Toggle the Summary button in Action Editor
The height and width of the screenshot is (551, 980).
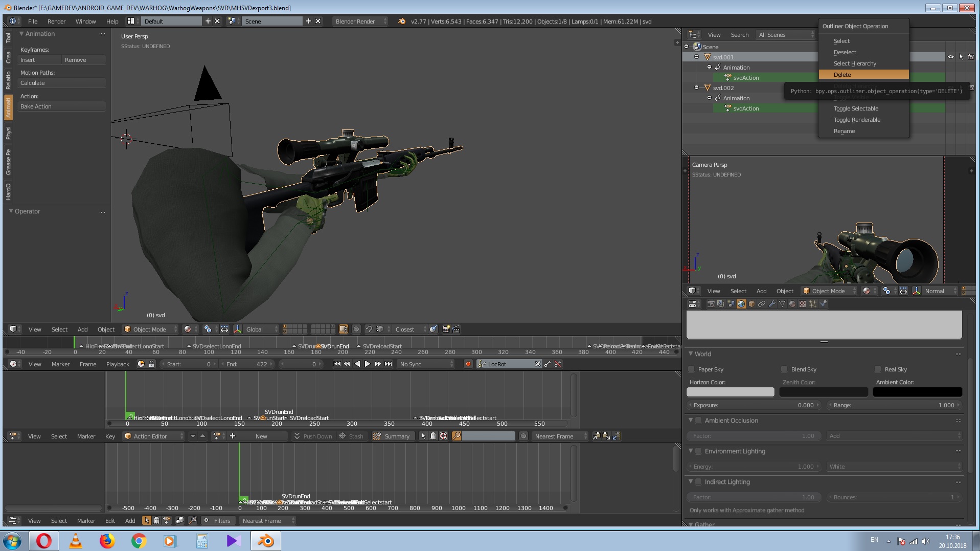392,436
